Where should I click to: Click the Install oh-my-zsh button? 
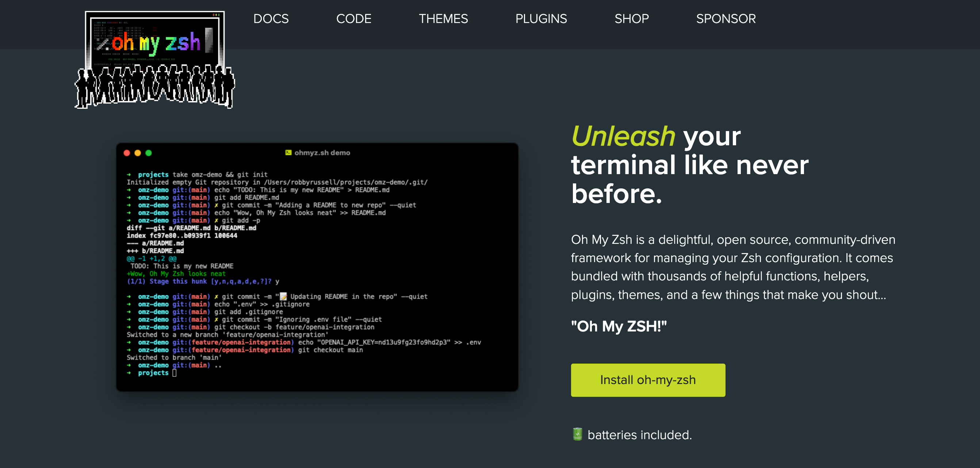(648, 380)
